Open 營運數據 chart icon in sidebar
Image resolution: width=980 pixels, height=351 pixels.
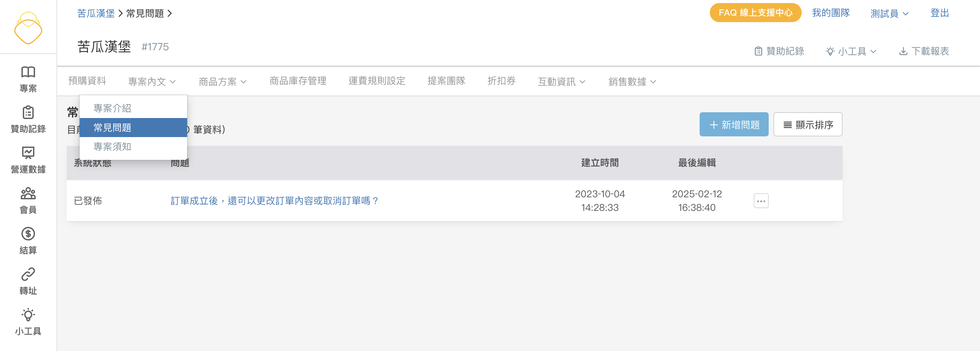(28, 153)
